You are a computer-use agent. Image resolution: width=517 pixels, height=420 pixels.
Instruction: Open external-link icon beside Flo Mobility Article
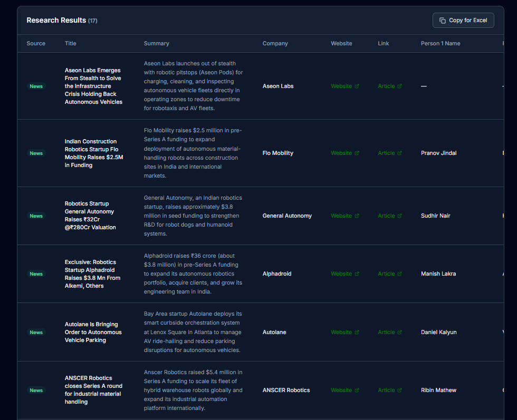coord(399,153)
